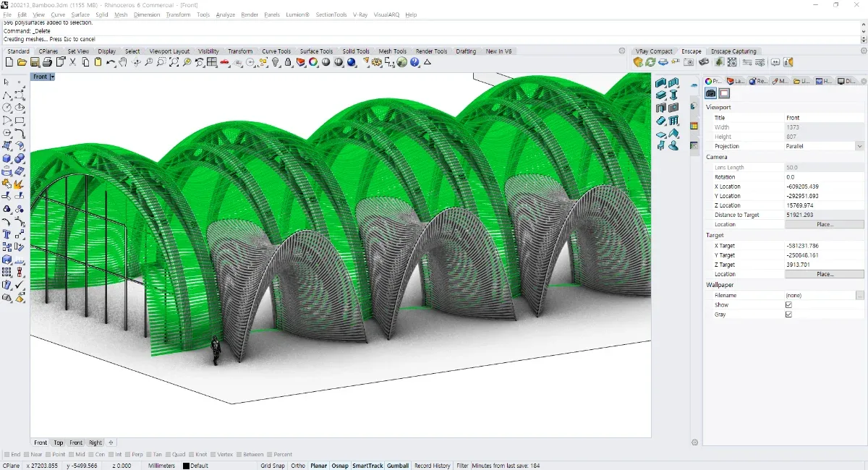Click the padlock Lock objects icon
The image size is (868, 470).
pyautogui.click(x=288, y=63)
